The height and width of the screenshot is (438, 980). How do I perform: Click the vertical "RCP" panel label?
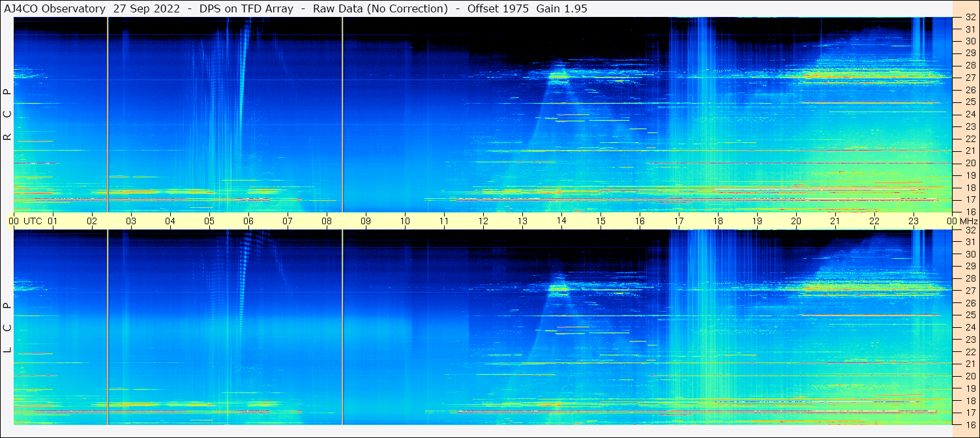click(x=7, y=115)
